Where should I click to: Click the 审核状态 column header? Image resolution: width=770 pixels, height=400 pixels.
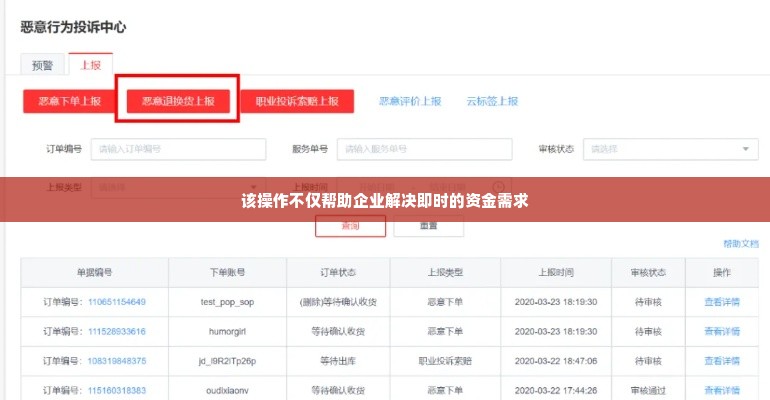pos(648,272)
